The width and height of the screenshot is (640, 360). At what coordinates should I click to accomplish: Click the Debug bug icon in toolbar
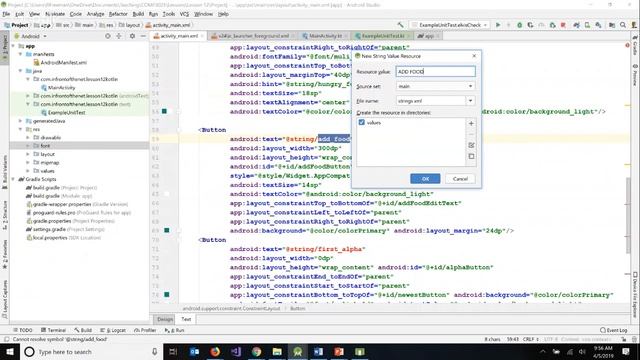(x=520, y=25)
